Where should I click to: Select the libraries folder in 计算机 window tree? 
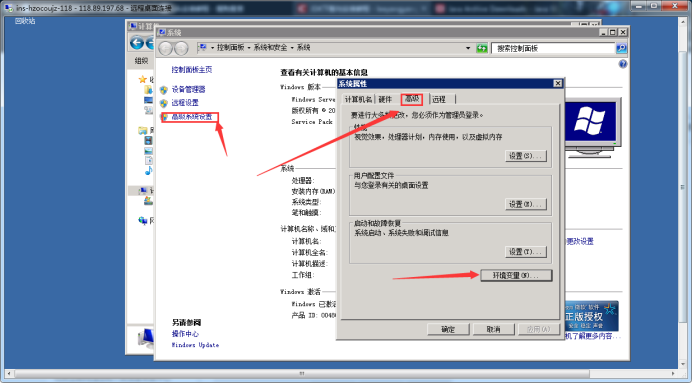coord(143,131)
